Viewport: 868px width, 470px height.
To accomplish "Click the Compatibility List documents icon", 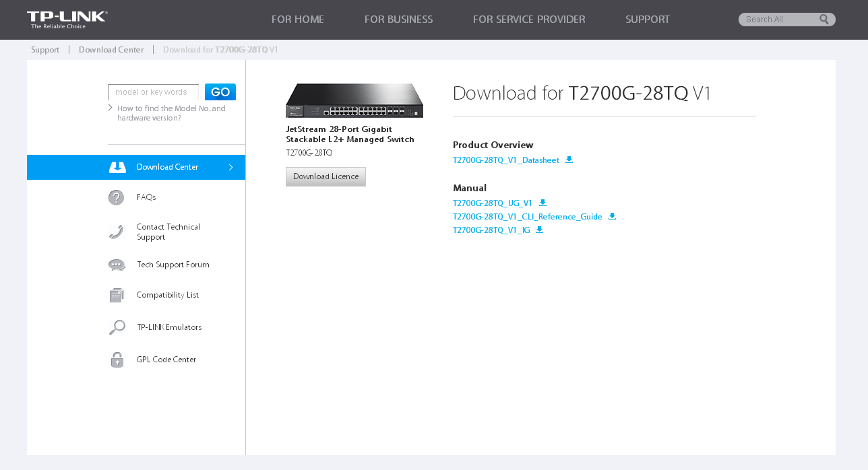I will (117, 295).
